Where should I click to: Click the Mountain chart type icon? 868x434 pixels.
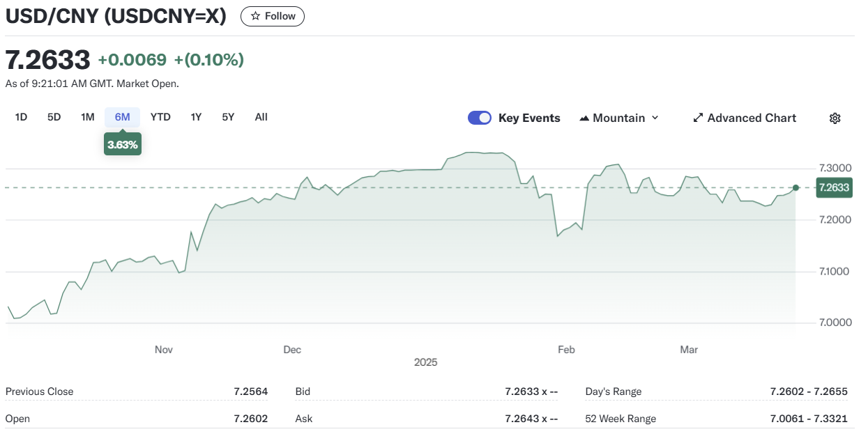[584, 118]
